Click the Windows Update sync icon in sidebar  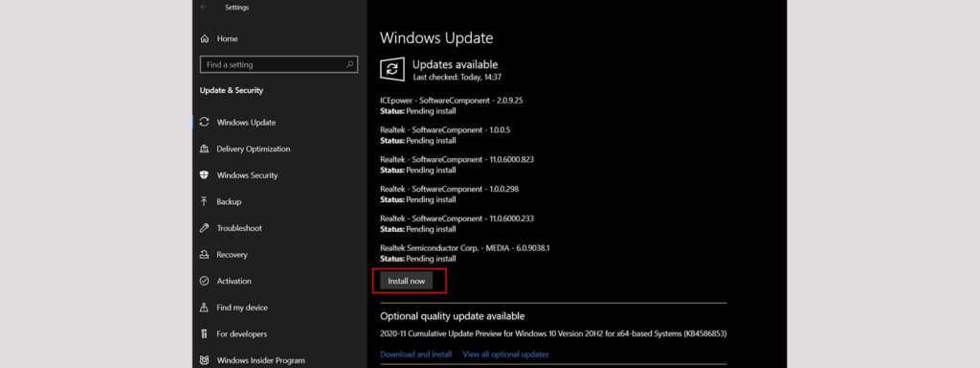(x=204, y=123)
